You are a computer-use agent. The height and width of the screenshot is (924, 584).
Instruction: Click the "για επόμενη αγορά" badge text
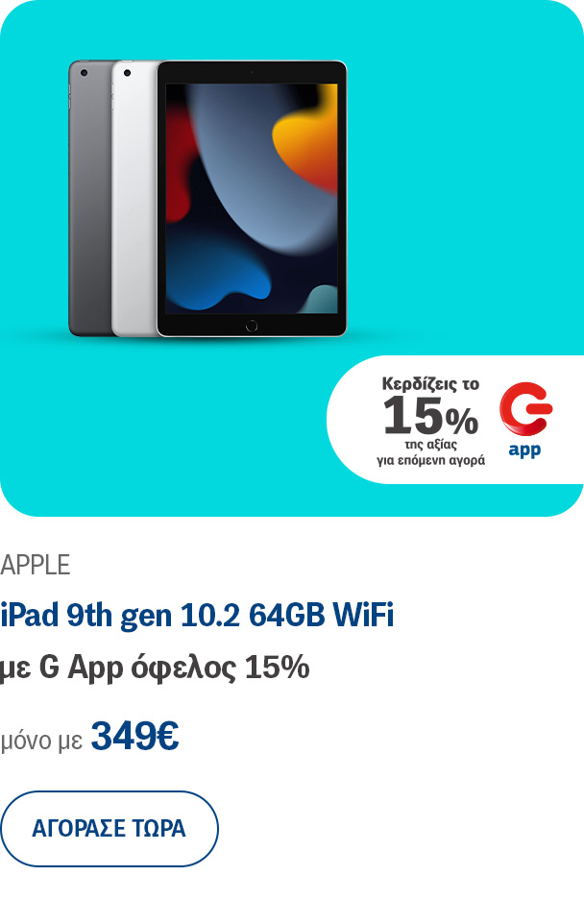(x=430, y=460)
